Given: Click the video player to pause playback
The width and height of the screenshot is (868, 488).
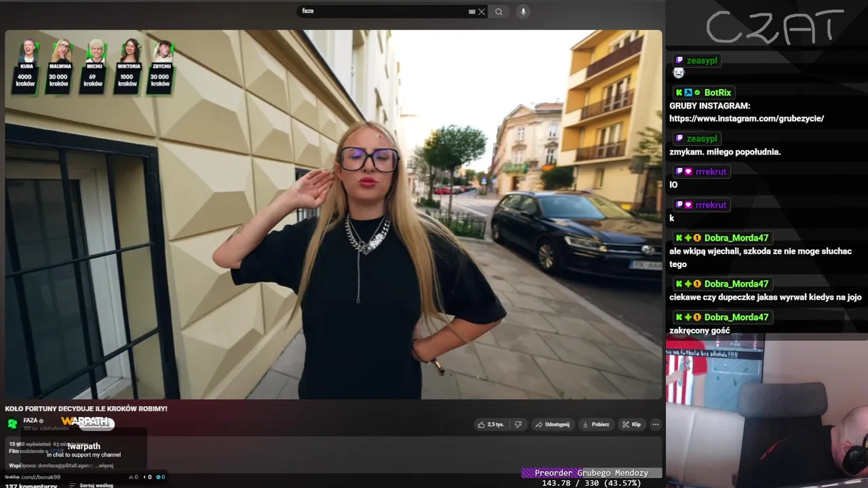Looking at the screenshot, I should 333,214.
